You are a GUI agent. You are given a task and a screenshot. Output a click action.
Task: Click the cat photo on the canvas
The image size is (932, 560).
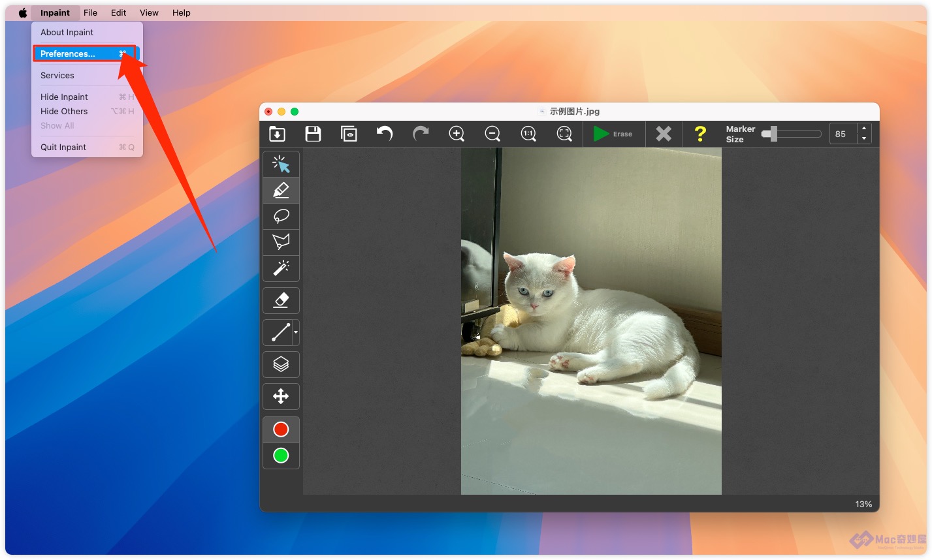(x=591, y=320)
